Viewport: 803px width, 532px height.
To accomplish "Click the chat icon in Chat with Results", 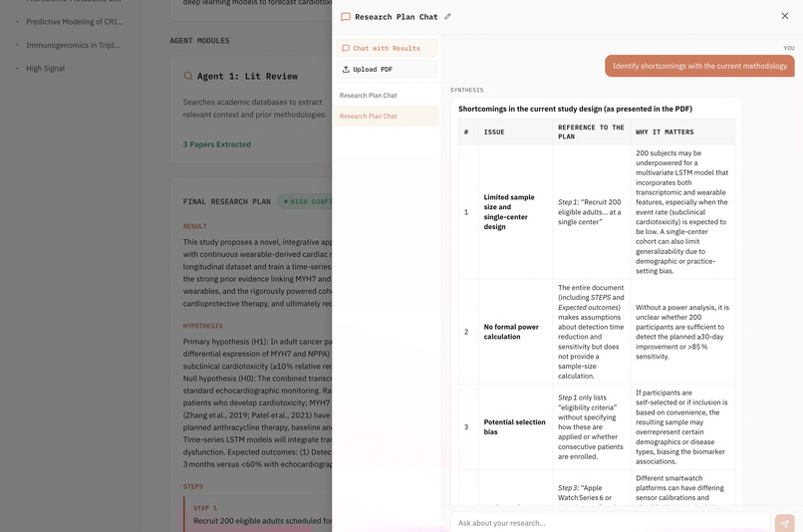I will pos(346,48).
